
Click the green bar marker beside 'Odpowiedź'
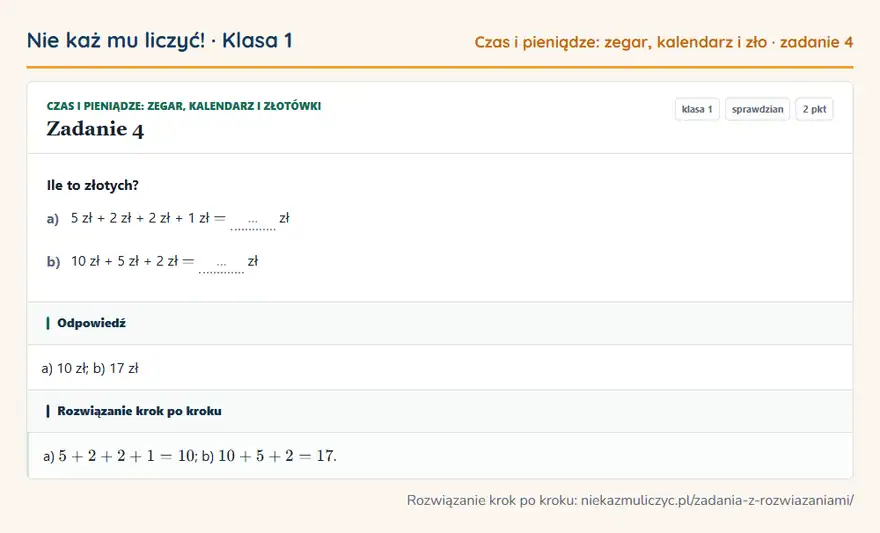coord(48,323)
